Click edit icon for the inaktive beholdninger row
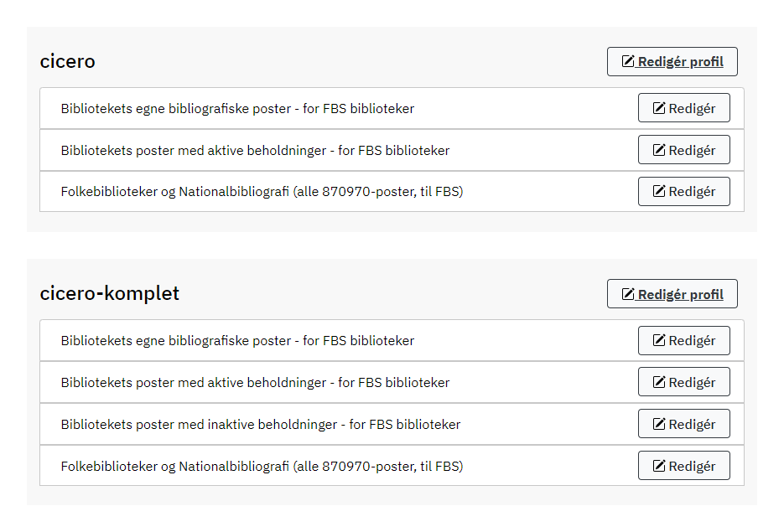 [659, 424]
